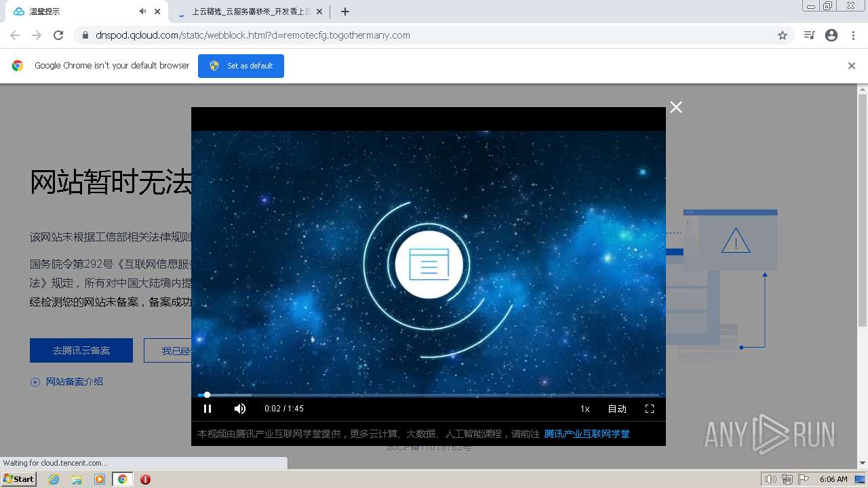Image resolution: width=868 pixels, height=488 pixels.
Task: Open the 网站备案介绍 link
Action: (75, 382)
